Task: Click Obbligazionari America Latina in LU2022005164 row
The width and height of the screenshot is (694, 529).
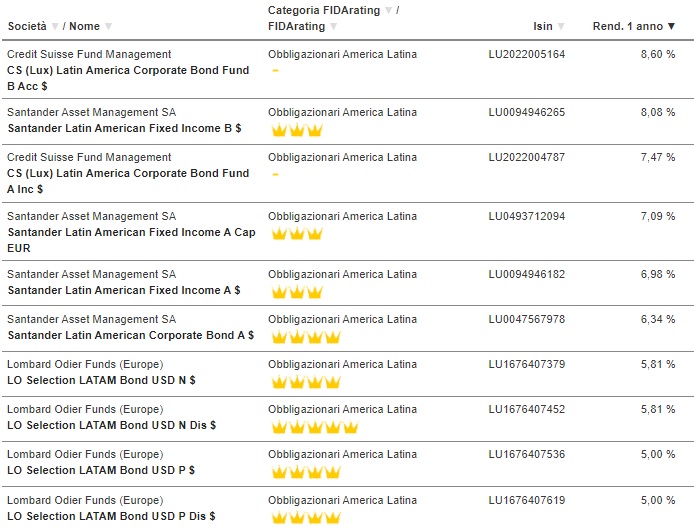Action: (342, 54)
